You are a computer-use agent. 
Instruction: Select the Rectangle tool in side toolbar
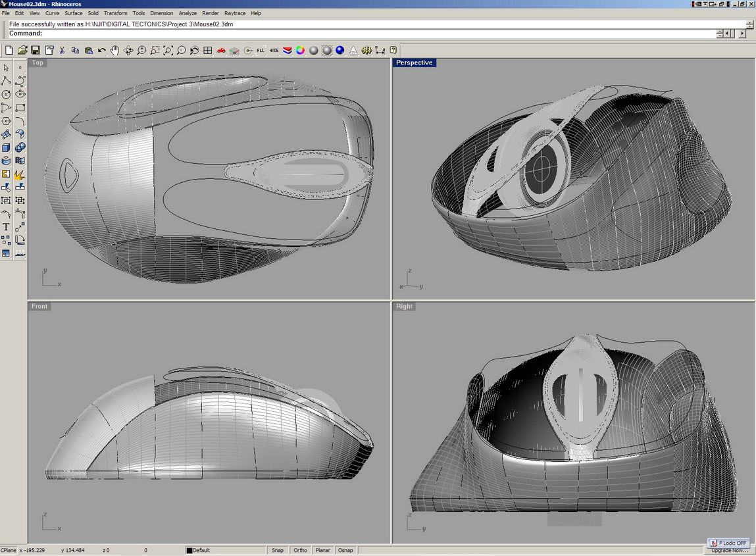pyautogui.click(x=20, y=107)
